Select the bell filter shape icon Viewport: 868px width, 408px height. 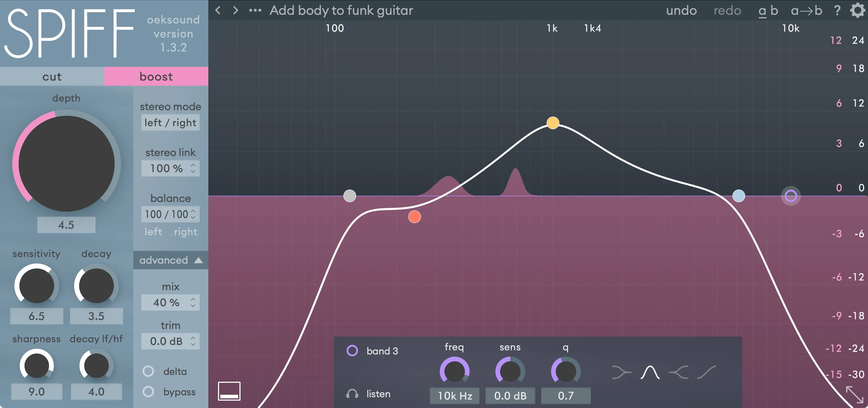pyautogui.click(x=650, y=372)
